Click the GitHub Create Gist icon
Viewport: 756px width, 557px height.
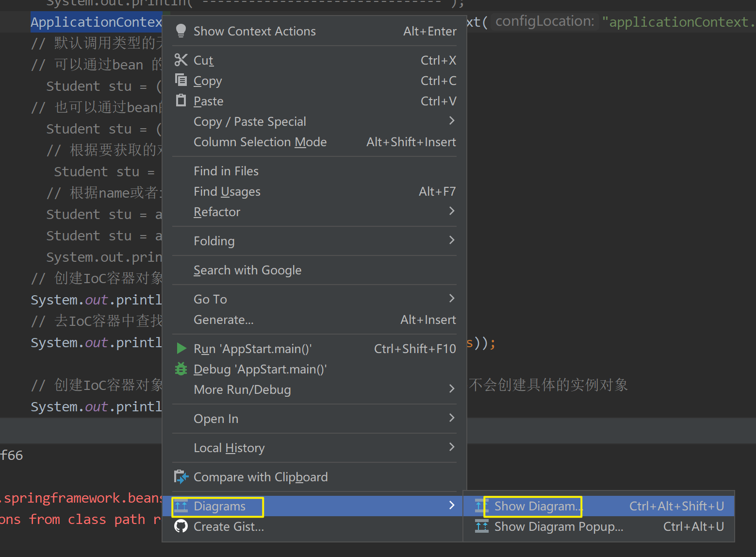181,526
